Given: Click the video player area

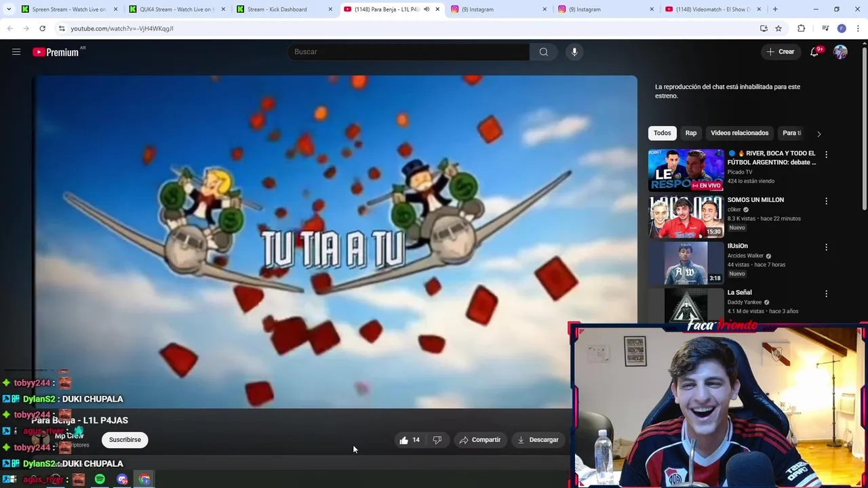Looking at the screenshot, I should click(335, 241).
